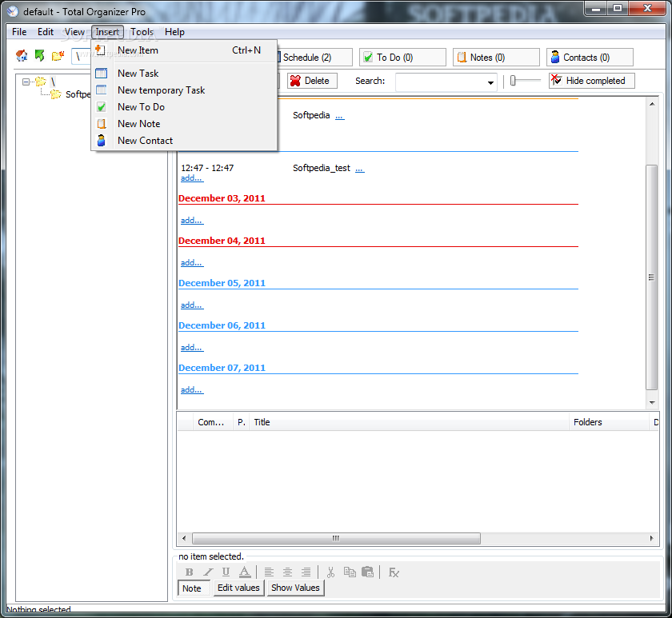
Task: Open the ellipsis link next to Softpedia_test
Action: pyautogui.click(x=359, y=169)
